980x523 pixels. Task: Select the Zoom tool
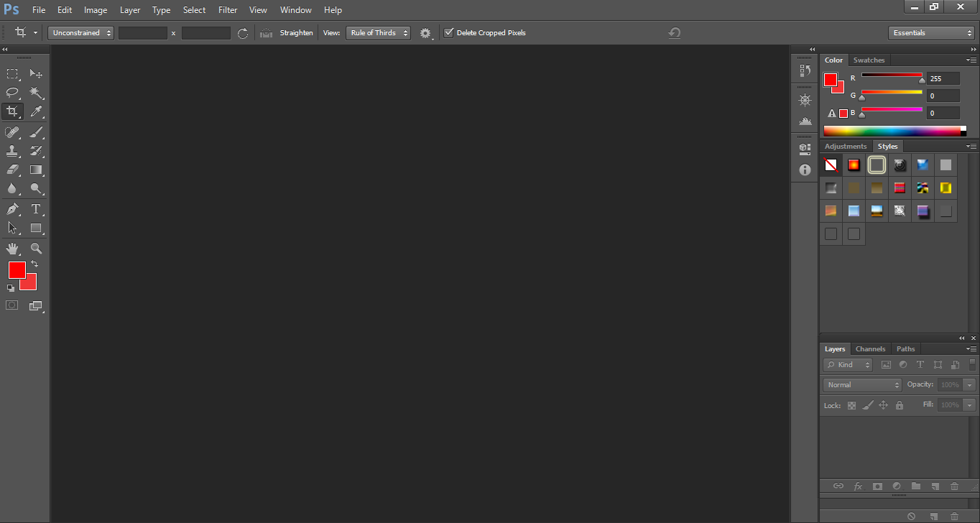(x=36, y=249)
